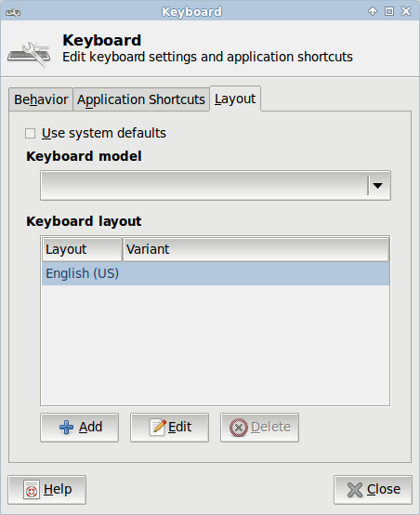Click the Keyboard model combo box field
Image resolution: width=420 pixels, height=515 pixels.
click(216, 186)
